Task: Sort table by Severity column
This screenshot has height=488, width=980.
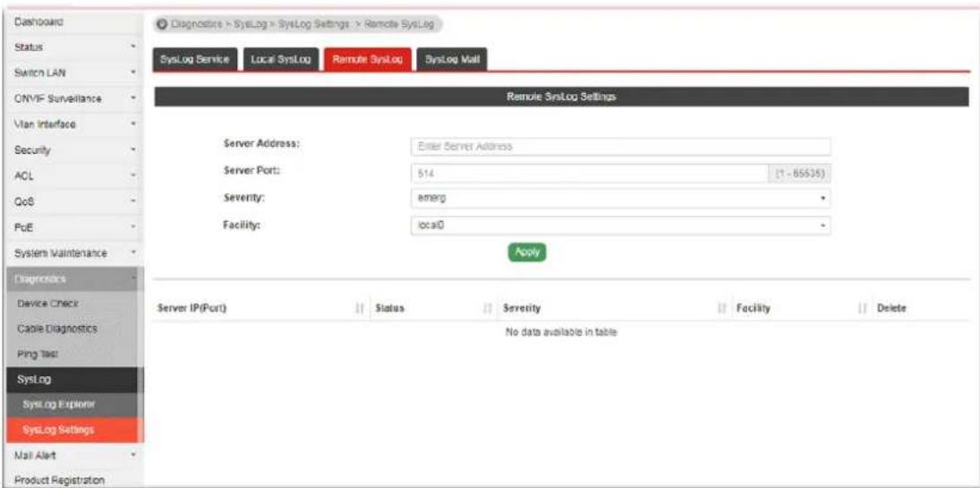Action: [x=616, y=308]
